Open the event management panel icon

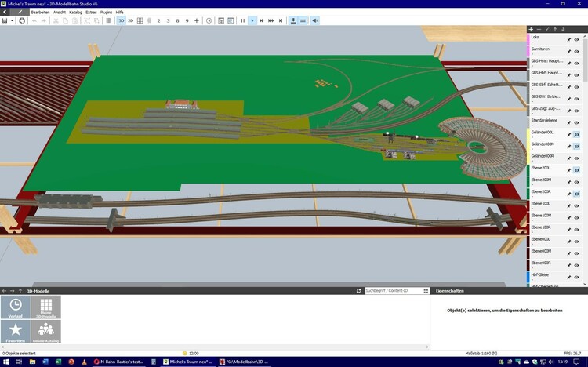click(x=221, y=20)
